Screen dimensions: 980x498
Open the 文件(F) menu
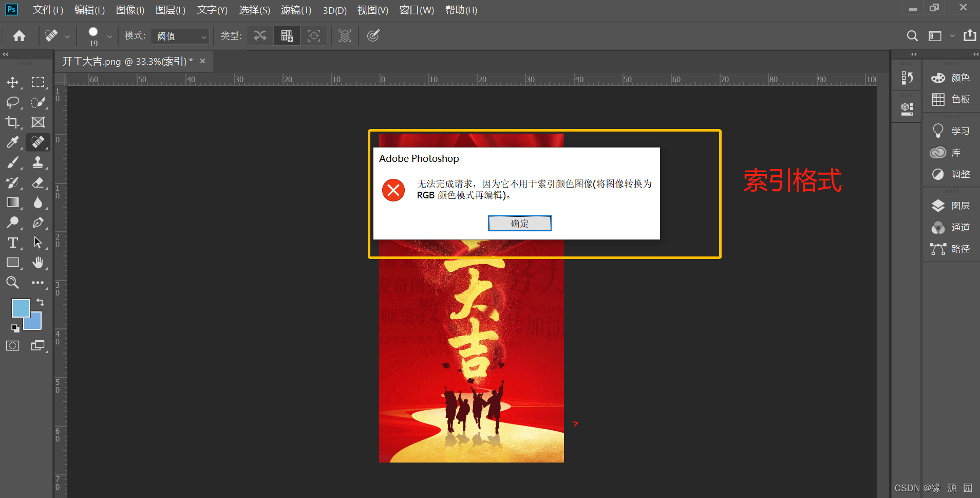coord(48,10)
